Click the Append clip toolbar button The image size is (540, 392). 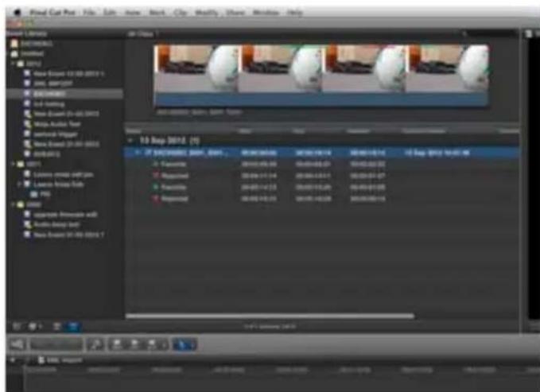coord(152,344)
